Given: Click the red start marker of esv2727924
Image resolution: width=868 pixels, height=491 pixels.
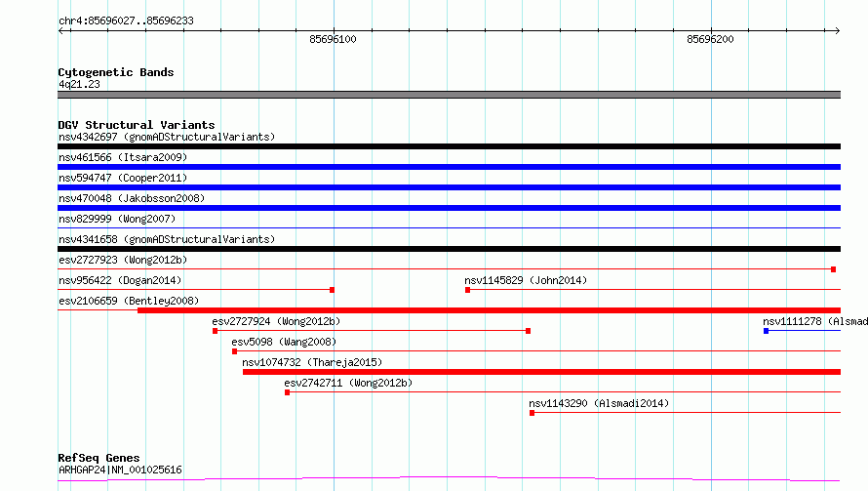Looking at the screenshot, I should coord(216,331).
